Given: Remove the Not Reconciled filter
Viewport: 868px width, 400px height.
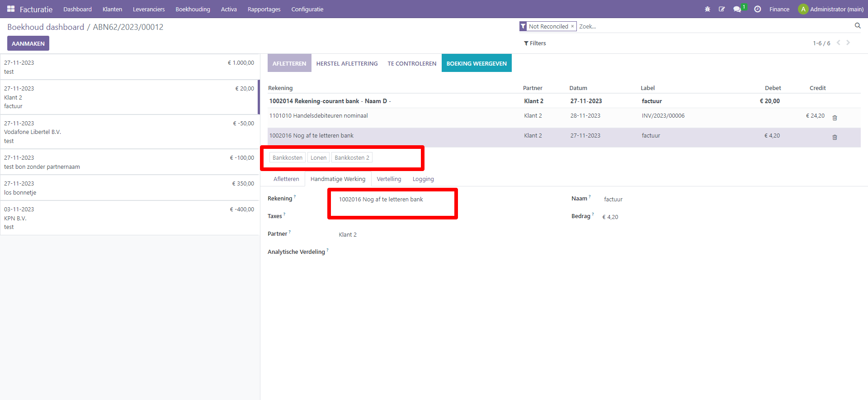Looking at the screenshot, I should 572,26.
